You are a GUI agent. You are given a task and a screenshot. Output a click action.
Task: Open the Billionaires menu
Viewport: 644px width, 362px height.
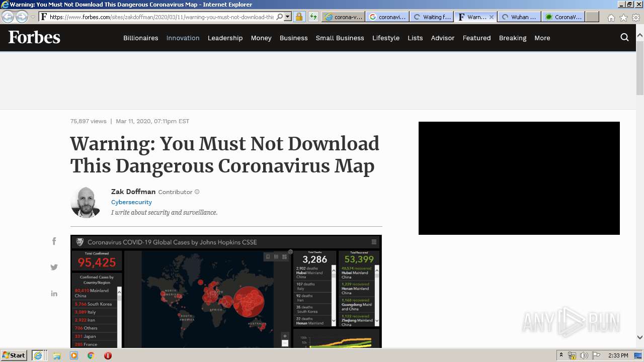(140, 38)
